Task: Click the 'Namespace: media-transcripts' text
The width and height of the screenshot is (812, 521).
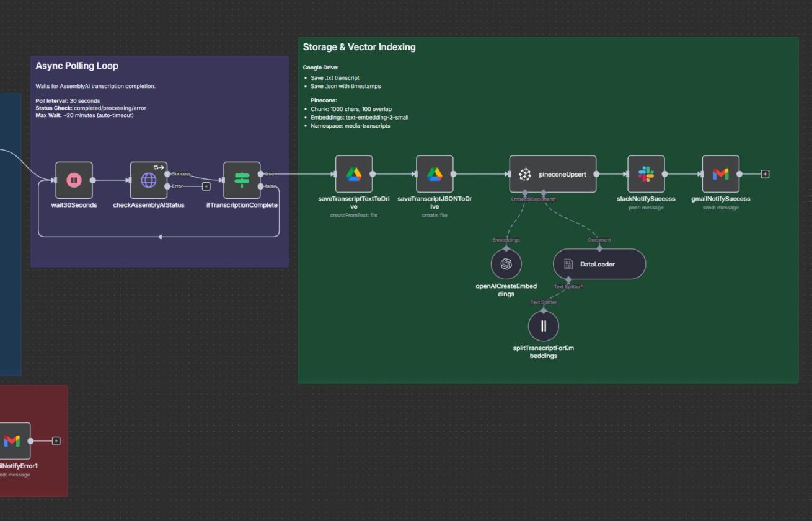Action: pos(350,126)
